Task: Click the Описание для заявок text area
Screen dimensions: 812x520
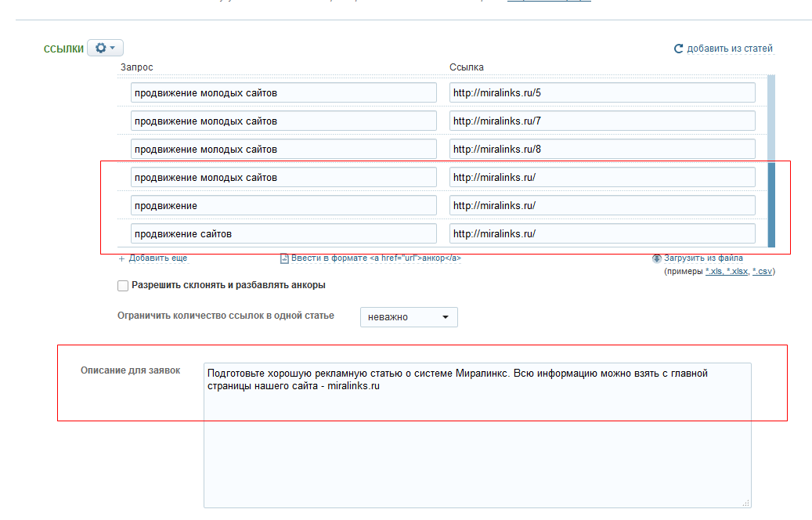Action: click(477, 435)
